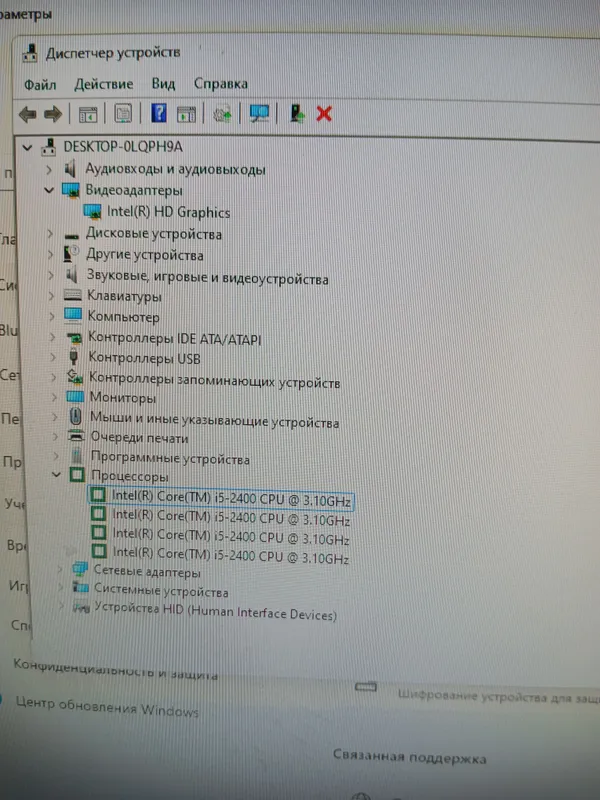The width and height of the screenshot is (600, 800).
Task: Collapse the Видеоадаптеры node
Action: [x=49, y=190]
